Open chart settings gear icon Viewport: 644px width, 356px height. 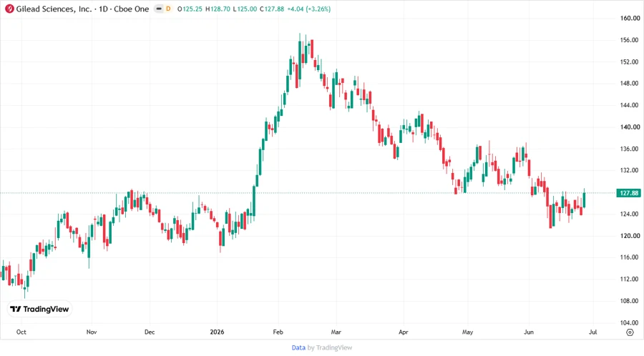(x=630, y=332)
